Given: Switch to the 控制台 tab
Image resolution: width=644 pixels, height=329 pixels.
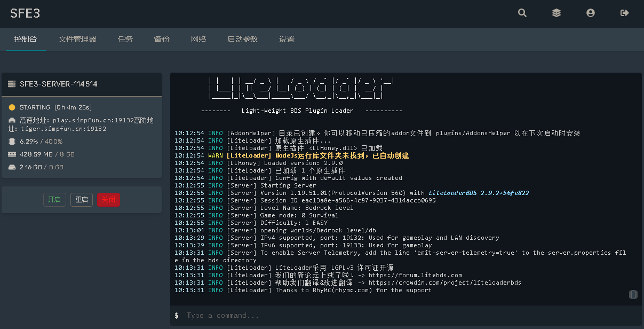Looking at the screenshot, I should (x=26, y=39).
